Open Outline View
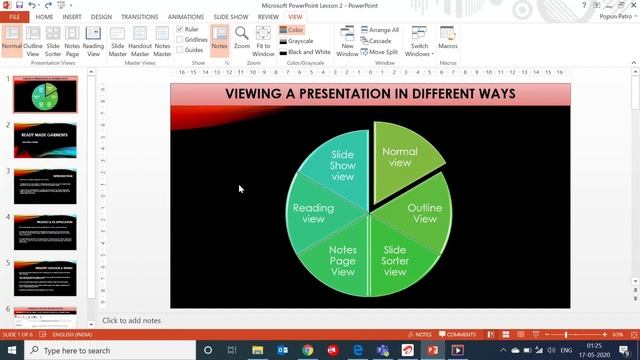Screen dimensions: 640x360 pyautogui.click(x=33, y=41)
